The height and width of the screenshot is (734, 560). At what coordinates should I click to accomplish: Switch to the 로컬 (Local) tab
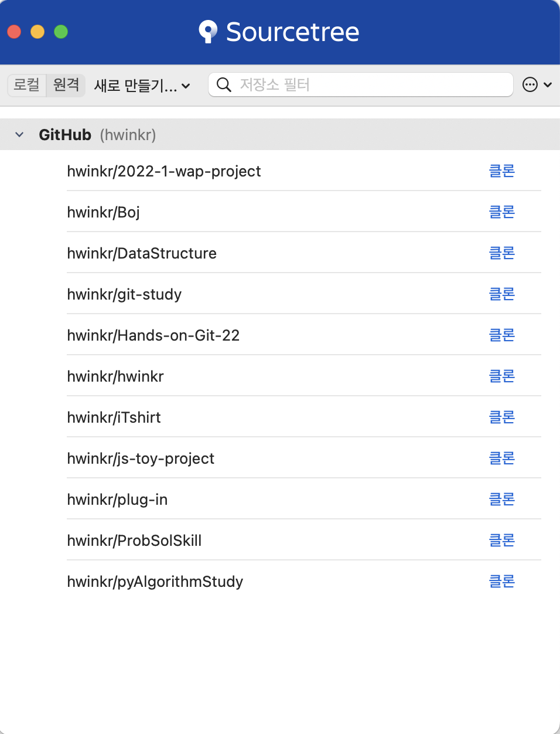26,84
